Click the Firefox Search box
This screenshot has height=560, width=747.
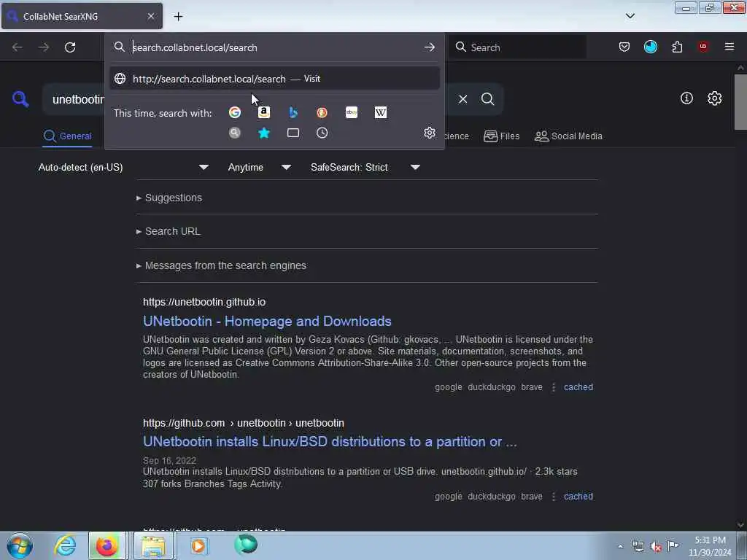(x=517, y=47)
